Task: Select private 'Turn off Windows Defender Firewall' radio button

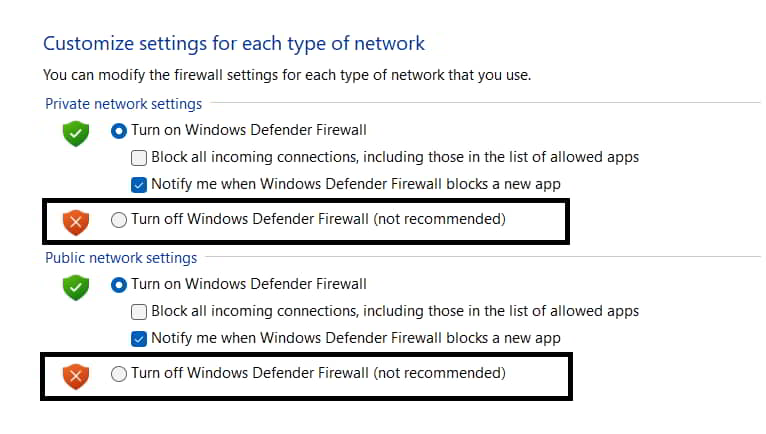Action: coord(119,220)
